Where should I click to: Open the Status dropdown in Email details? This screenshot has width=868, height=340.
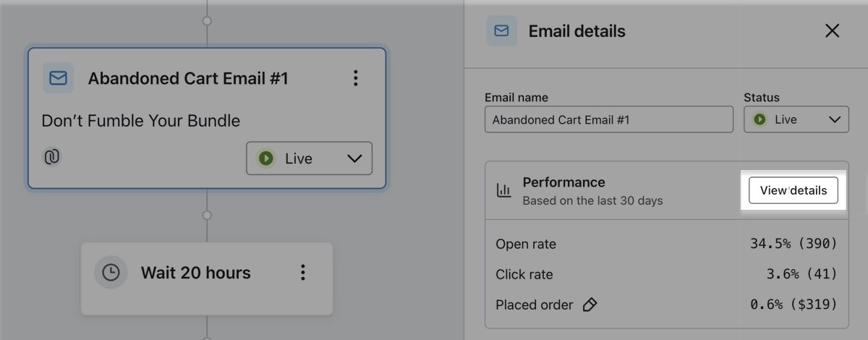click(x=796, y=119)
